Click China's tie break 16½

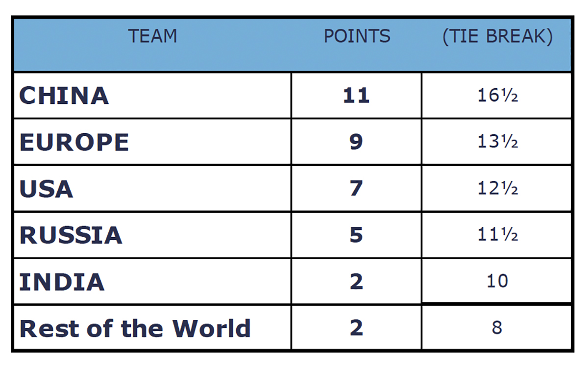pos(497,95)
